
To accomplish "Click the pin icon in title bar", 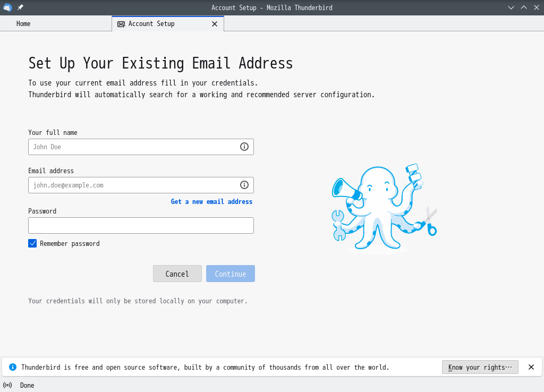I will [21, 7].
